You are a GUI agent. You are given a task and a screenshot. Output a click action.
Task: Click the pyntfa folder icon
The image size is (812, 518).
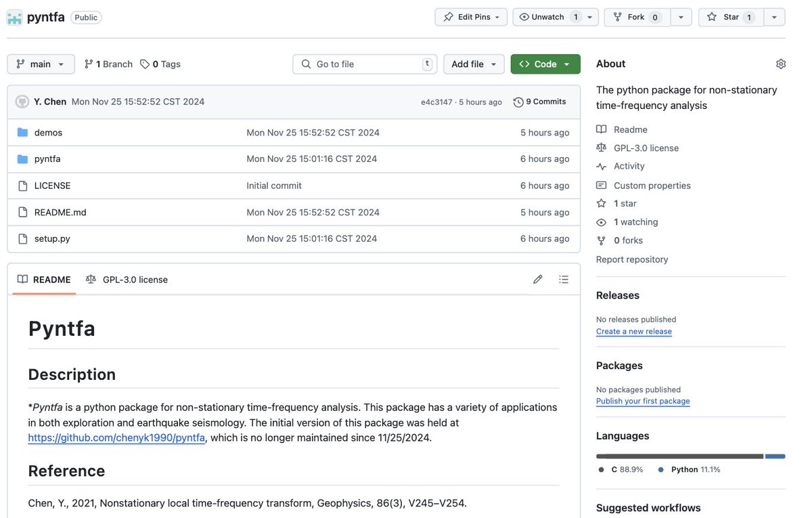22,158
